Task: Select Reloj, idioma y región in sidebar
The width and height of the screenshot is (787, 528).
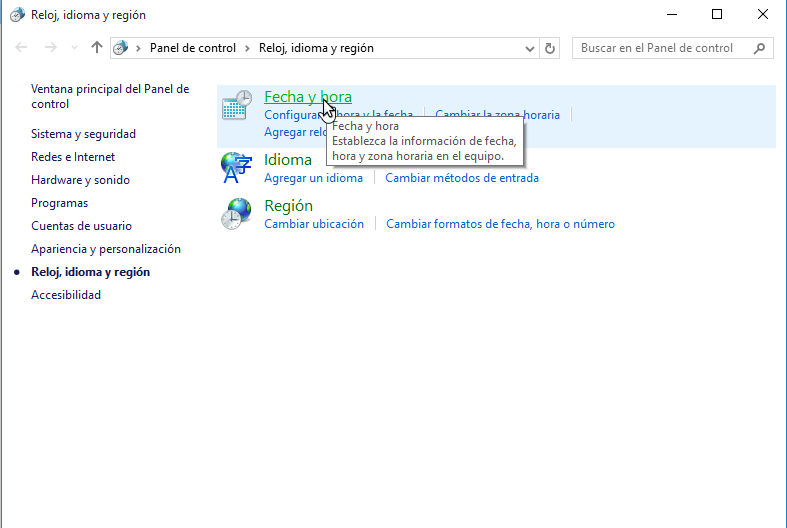Action: pos(90,272)
